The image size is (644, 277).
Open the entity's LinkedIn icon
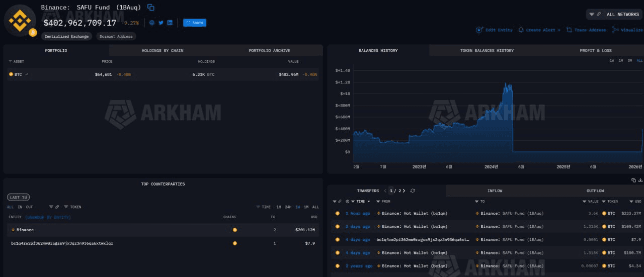170,23
